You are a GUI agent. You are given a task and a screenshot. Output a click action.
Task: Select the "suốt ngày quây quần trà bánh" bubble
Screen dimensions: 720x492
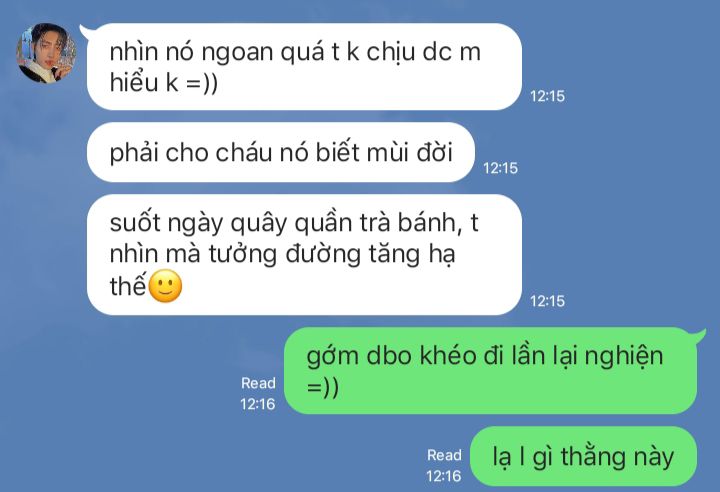coord(304,254)
